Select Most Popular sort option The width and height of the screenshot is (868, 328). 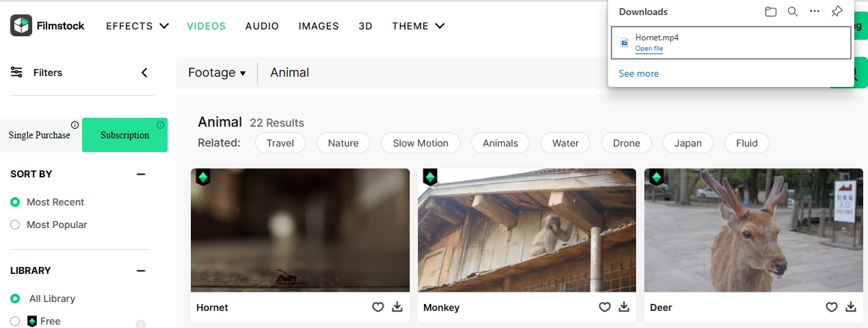click(x=15, y=225)
